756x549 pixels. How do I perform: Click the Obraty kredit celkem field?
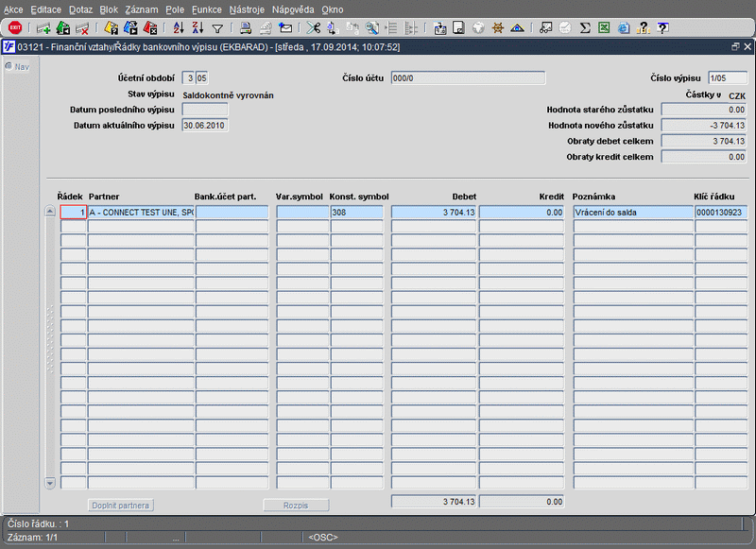coord(704,157)
